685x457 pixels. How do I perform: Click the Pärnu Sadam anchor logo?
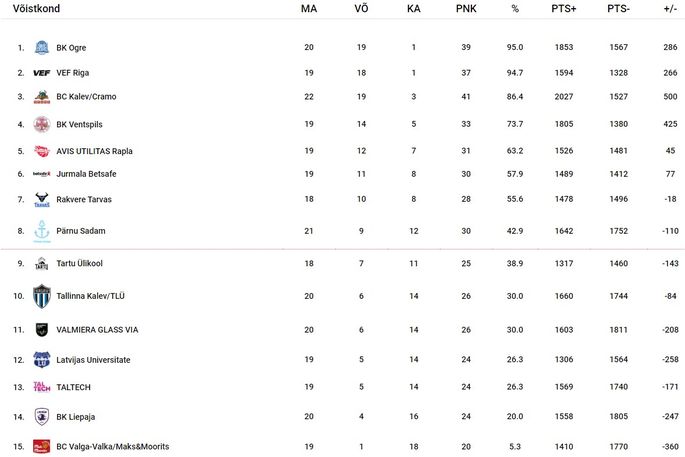[42, 231]
